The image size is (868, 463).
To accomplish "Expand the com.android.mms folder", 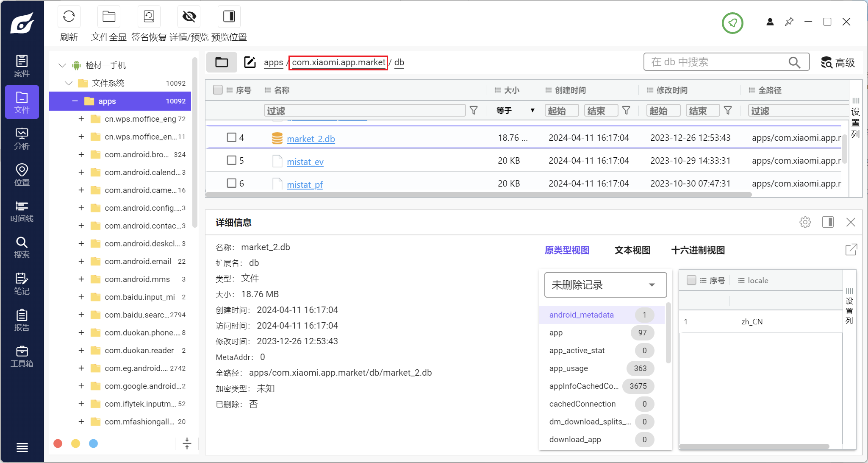I will (81, 279).
